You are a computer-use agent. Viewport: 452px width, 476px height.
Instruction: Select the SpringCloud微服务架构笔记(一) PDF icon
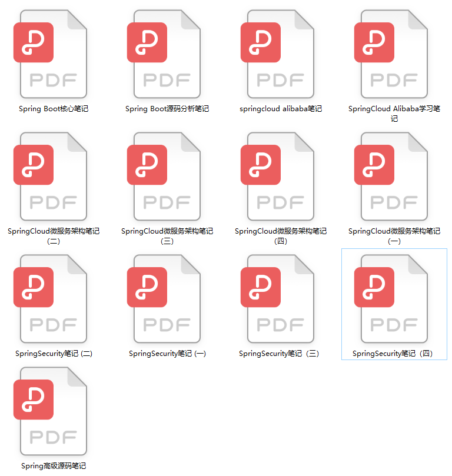pyautogui.click(x=391, y=177)
